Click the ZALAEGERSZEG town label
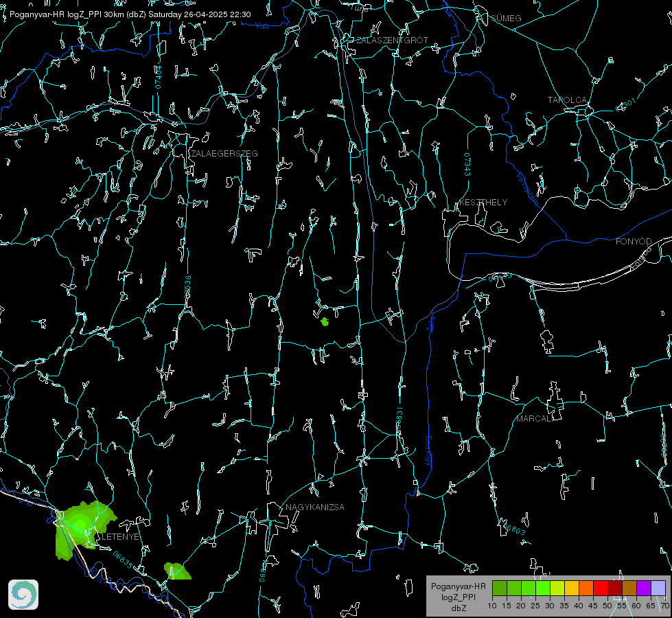This screenshot has width=672, height=618. click(x=224, y=154)
